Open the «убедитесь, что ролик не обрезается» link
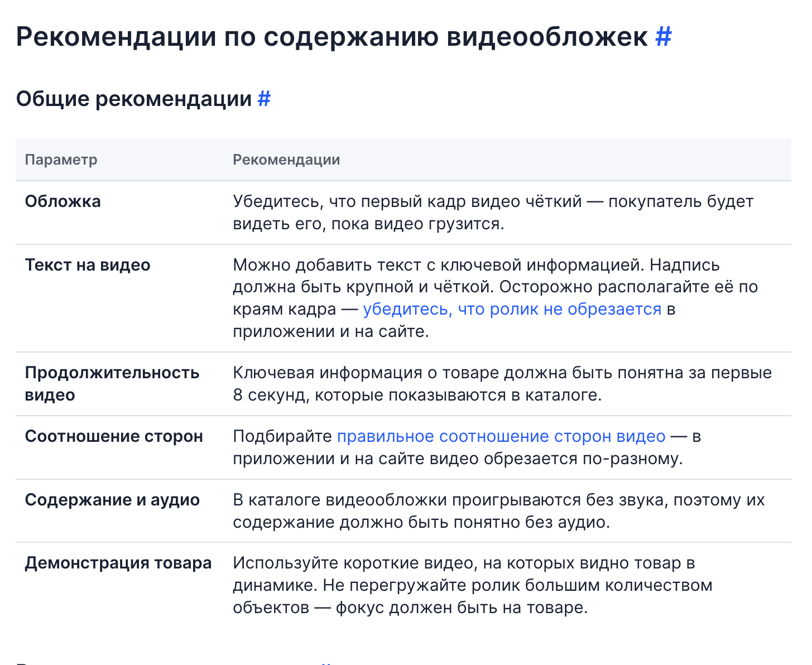Viewport: 812px width, 665px height. [512, 309]
